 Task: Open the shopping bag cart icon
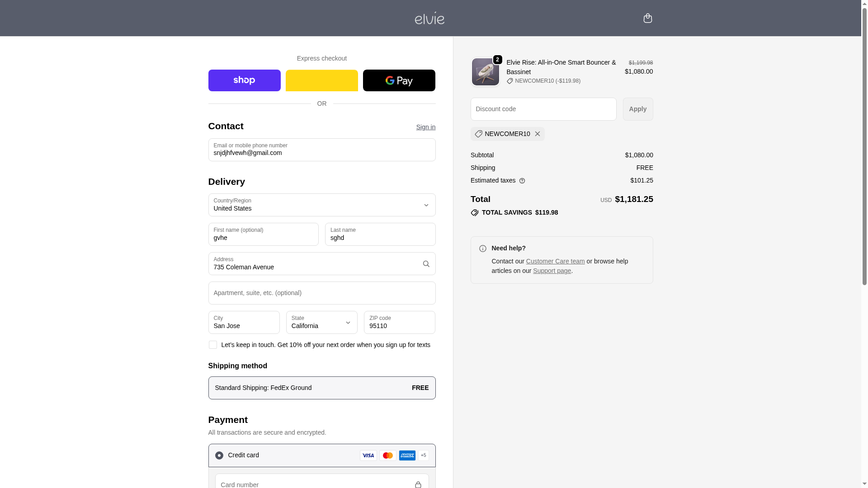coord(647,18)
